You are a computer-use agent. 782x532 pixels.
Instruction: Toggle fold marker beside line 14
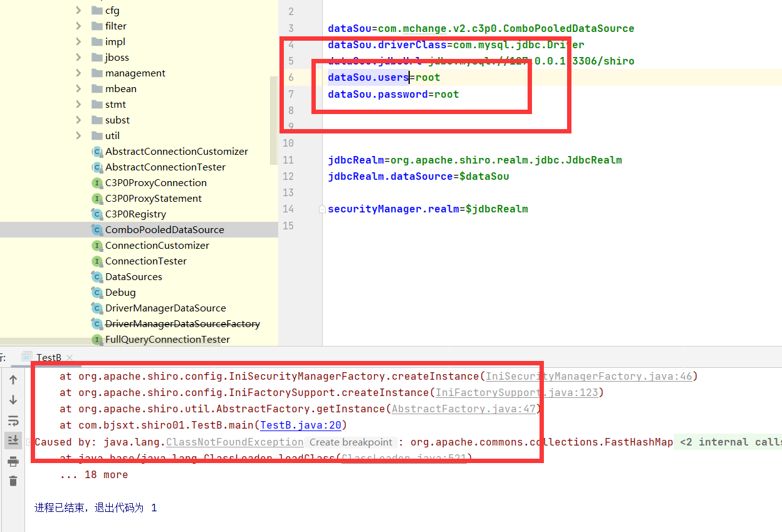pos(322,209)
